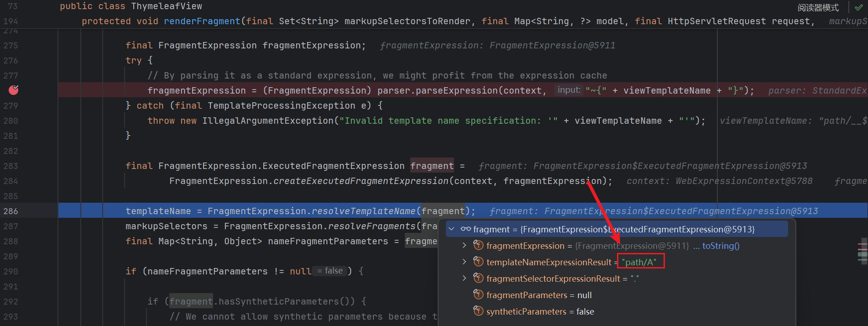Screen dimensions: 868x326
Task: Click the field icon next to fragmentExpression
Action: (478, 246)
